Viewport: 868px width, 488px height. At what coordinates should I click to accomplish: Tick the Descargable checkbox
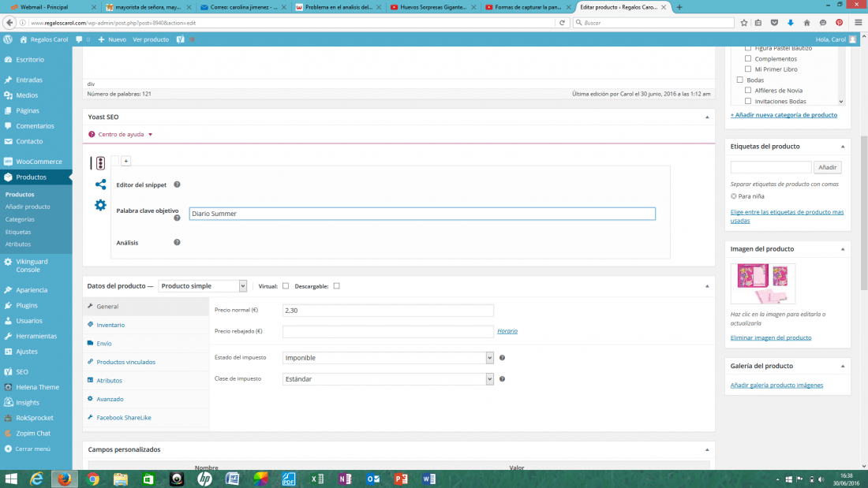tap(337, 286)
